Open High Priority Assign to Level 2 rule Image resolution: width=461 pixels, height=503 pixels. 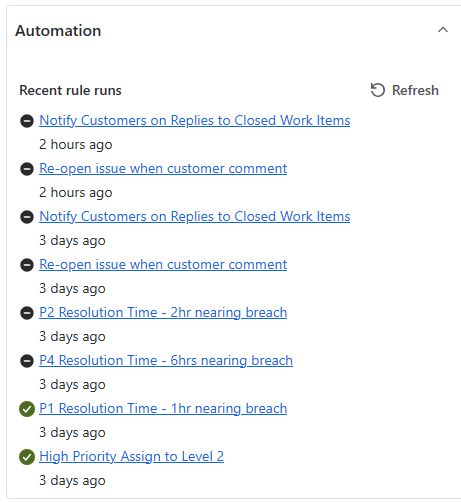131,456
